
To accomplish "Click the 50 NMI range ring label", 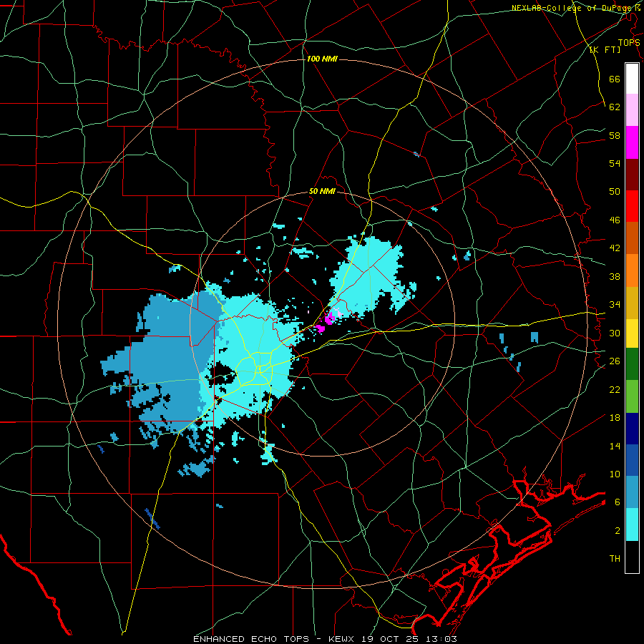I will point(322,191).
